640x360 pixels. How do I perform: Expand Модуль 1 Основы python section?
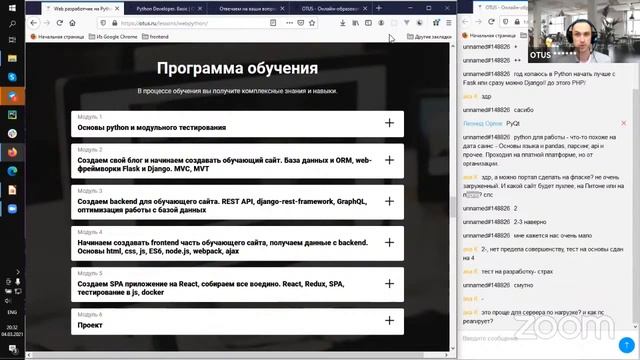point(238,124)
